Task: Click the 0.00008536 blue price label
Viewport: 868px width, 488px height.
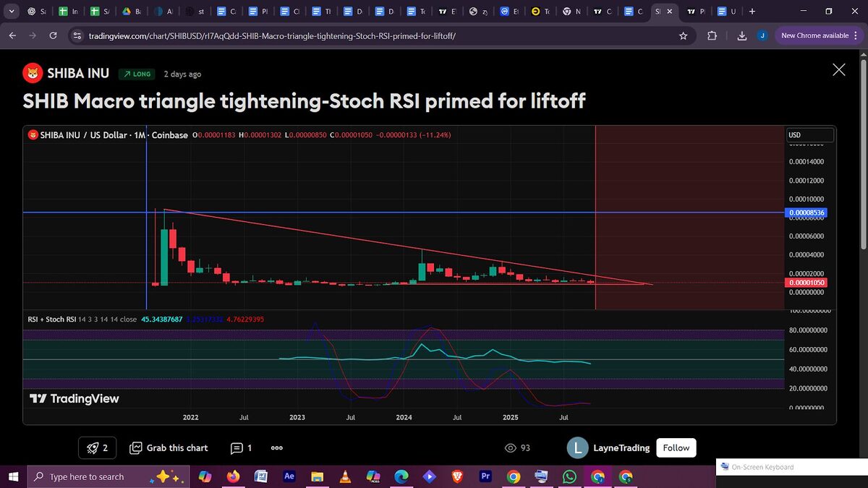Action: [x=807, y=213]
